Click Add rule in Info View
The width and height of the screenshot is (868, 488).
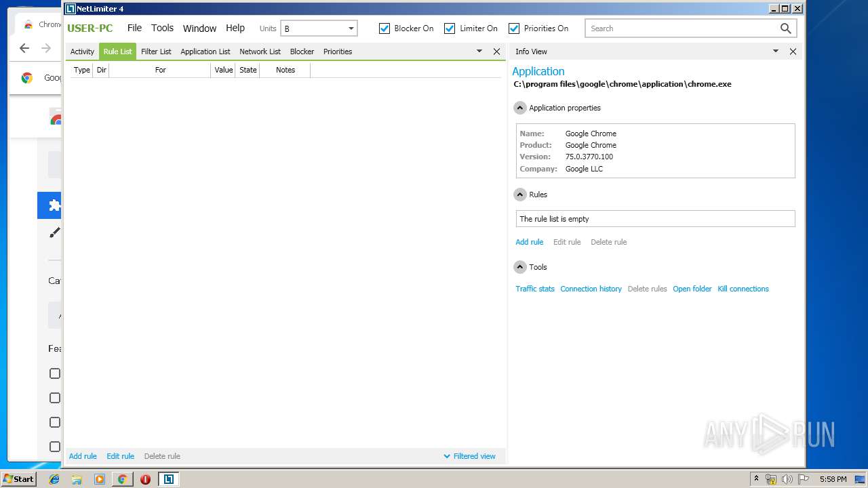click(x=530, y=242)
